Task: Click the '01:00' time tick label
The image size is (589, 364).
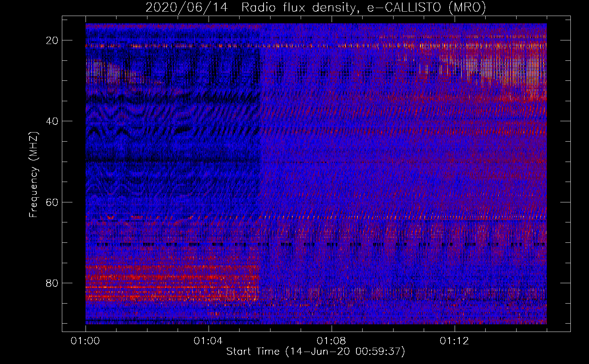Action: coord(86,341)
